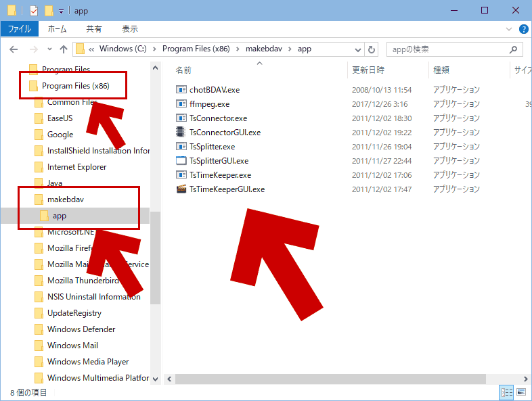The width and height of the screenshot is (532, 401).
Task: Select InstallShield Installation Information folder
Action: (x=98, y=151)
